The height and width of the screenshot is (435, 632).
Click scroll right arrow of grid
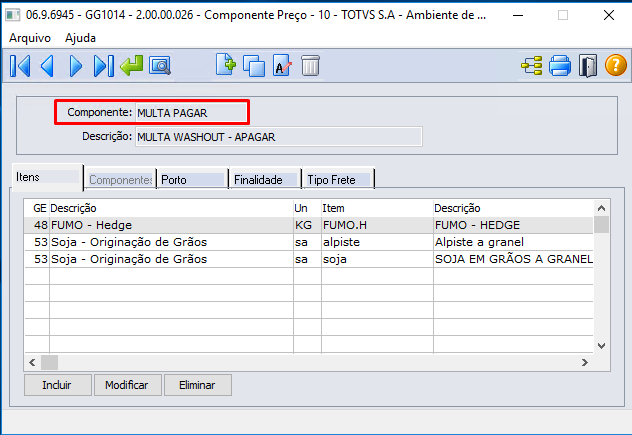pyautogui.click(x=585, y=362)
